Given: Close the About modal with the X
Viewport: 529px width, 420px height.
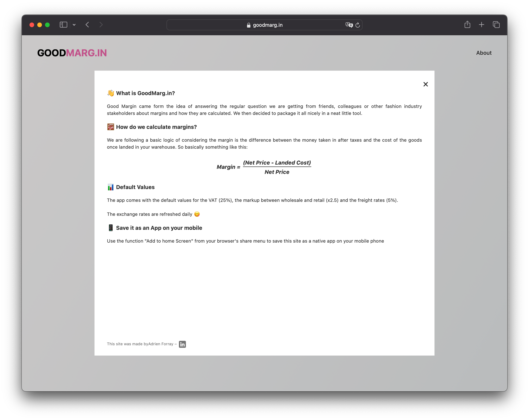Looking at the screenshot, I should coord(425,84).
